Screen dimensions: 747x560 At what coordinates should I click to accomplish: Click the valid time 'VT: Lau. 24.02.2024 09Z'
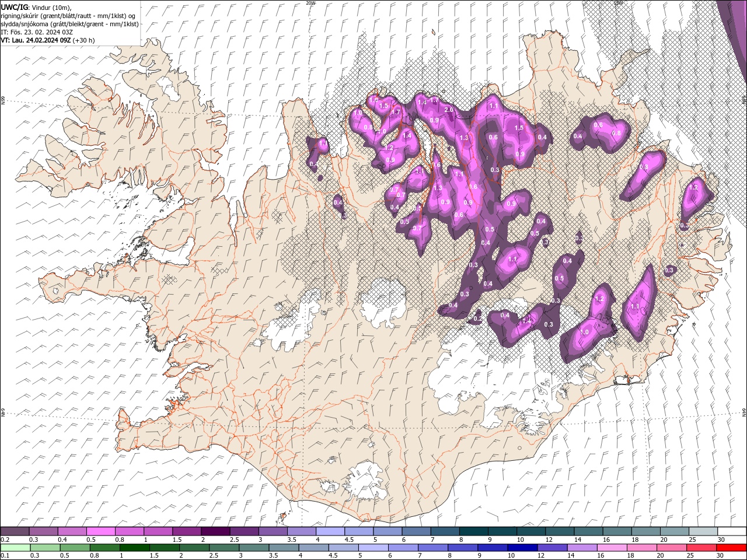[36, 40]
